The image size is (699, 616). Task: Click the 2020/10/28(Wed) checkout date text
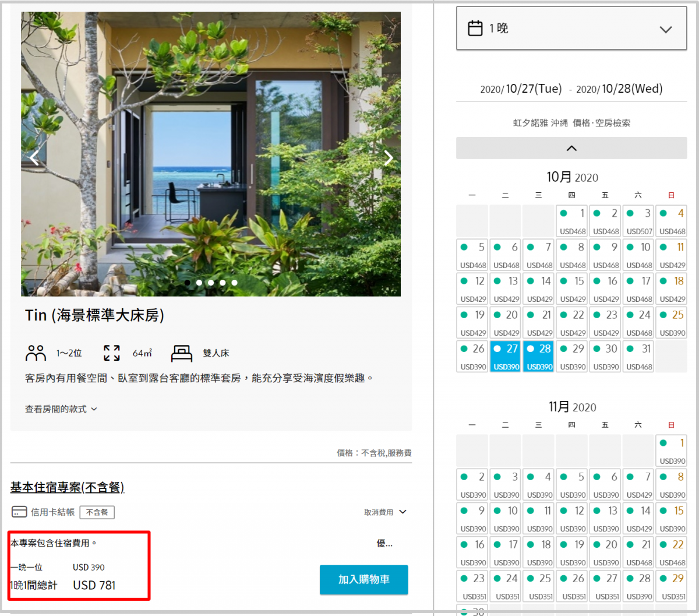[x=619, y=89]
